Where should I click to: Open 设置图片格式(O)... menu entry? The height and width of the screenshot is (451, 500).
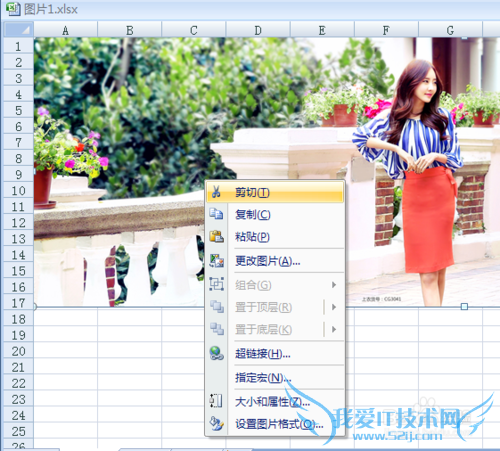pyautogui.click(x=275, y=424)
